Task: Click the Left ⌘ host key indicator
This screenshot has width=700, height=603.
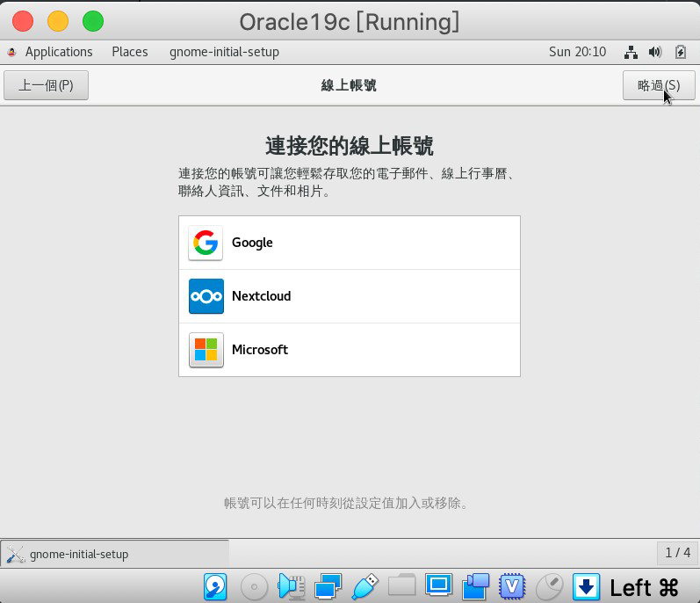Action: [x=645, y=587]
